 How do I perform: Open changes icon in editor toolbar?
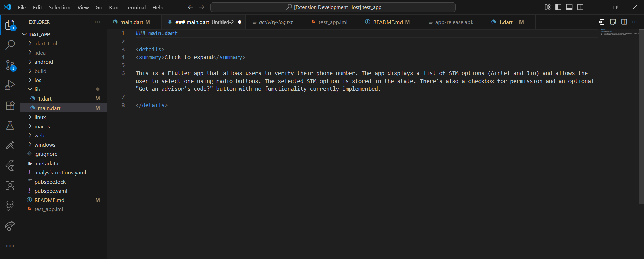602,22
